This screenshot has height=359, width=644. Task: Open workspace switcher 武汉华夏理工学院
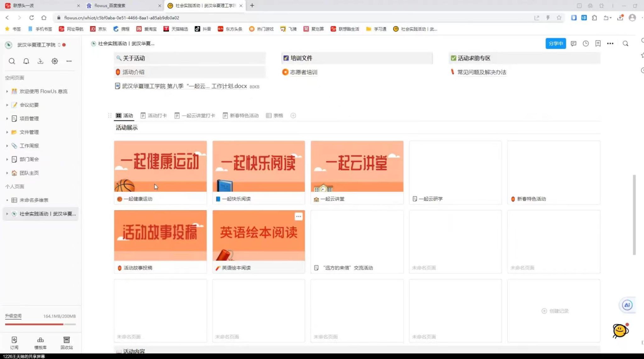tap(37, 45)
